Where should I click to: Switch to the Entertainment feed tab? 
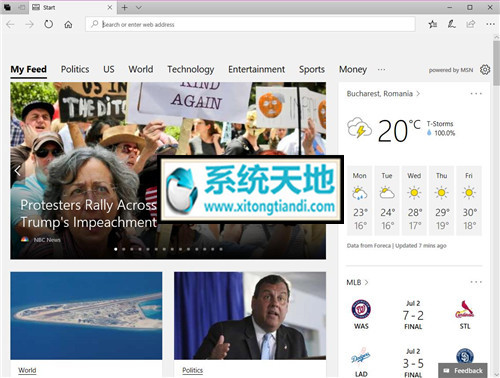[x=256, y=69]
